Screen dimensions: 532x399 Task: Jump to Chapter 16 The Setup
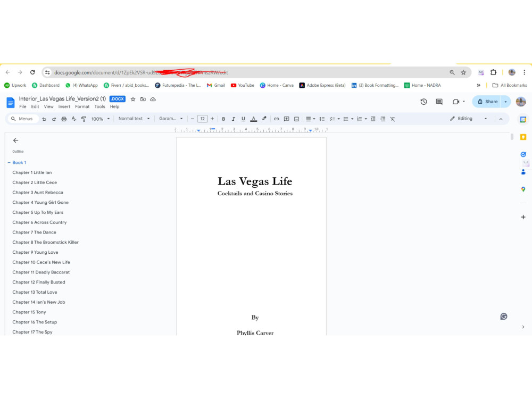pos(35,322)
